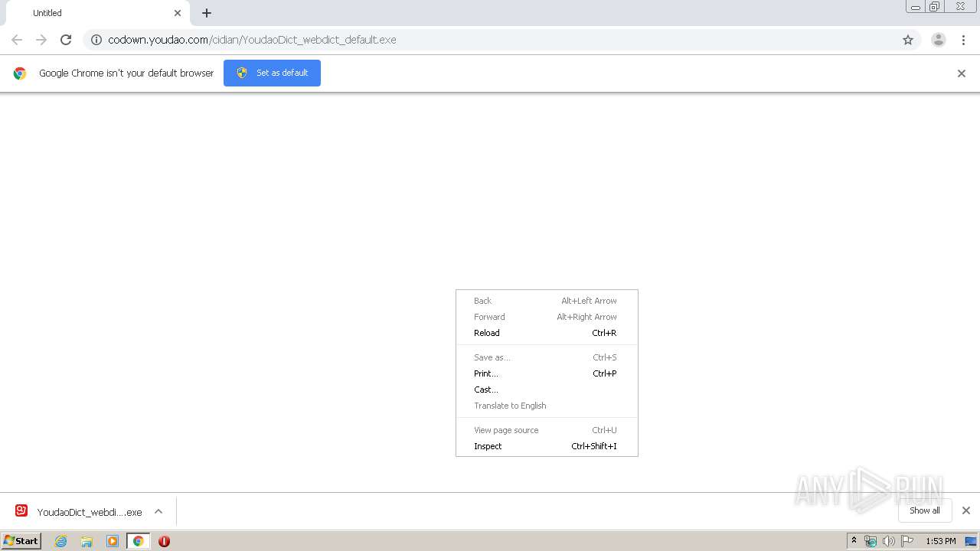The width and height of the screenshot is (980, 551).
Task: Click the browser back arrow
Action: click(x=17, y=40)
